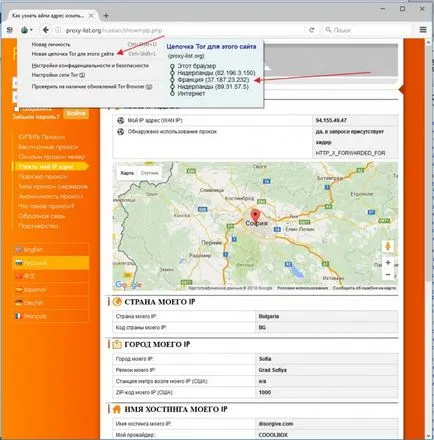
Task: Click the icon next to 'ГОРОД МОЕГО IP'
Action: [117, 344]
